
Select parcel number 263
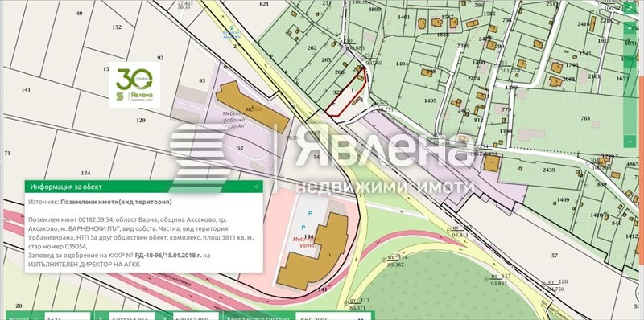pos(326,59)
